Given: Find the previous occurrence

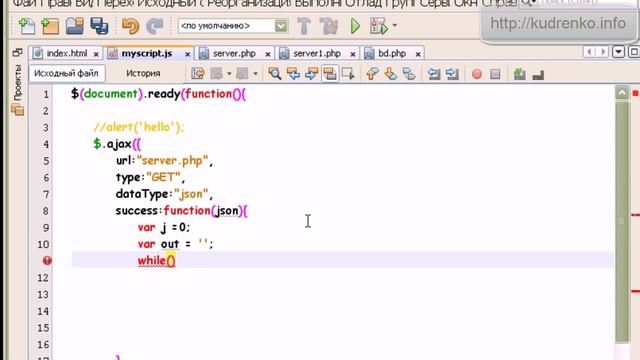Looking at the screenshot, I should click(x=293, y=74).
